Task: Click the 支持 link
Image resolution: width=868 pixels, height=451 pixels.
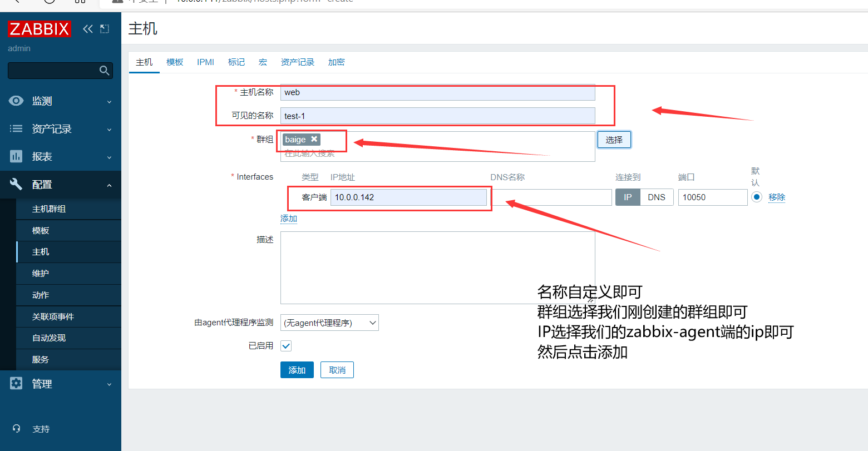Action: (x=41, y=429)
